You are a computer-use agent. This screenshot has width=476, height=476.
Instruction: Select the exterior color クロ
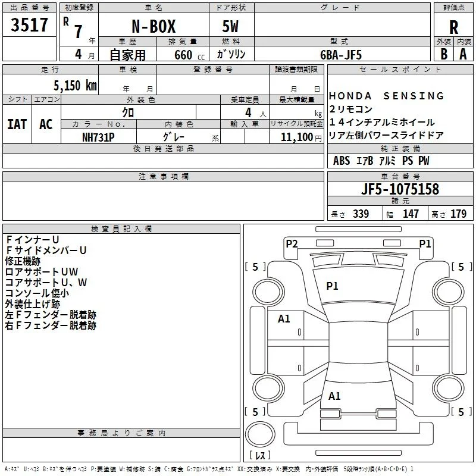[x=128, y=112]
